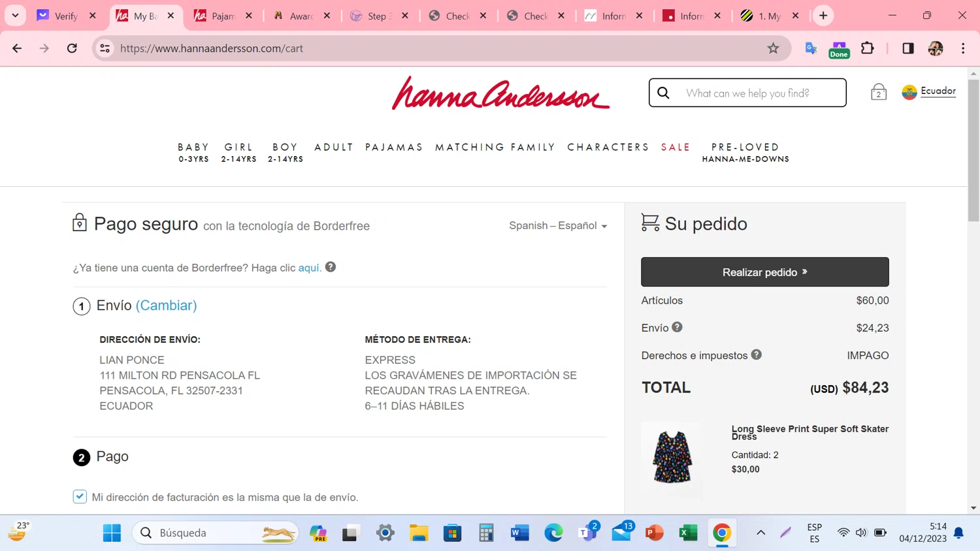Toggle the browser side panel icon
The width and height of the screenshot is (980, 551).
click(907, 48)
